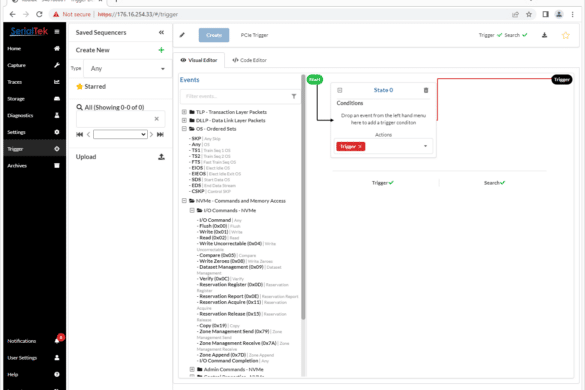
Task: Switch to the Code Editor tab
Action: [x=250, y=60]
